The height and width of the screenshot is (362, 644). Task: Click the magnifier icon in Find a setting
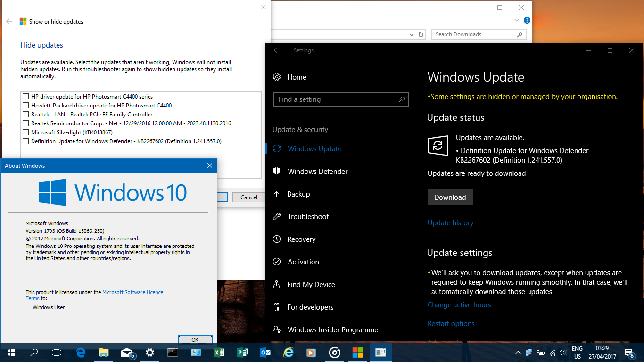pyautogui.click(x=402, y=99)
